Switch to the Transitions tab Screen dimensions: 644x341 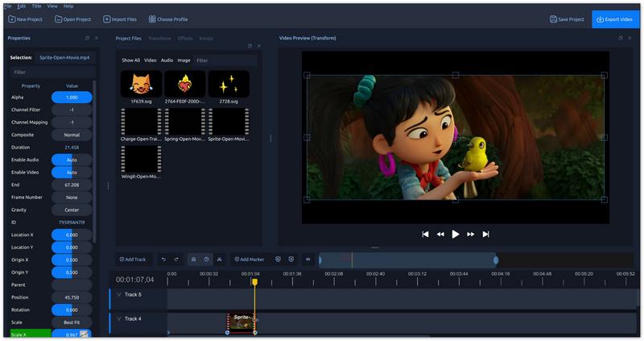[x=159, y=38]
